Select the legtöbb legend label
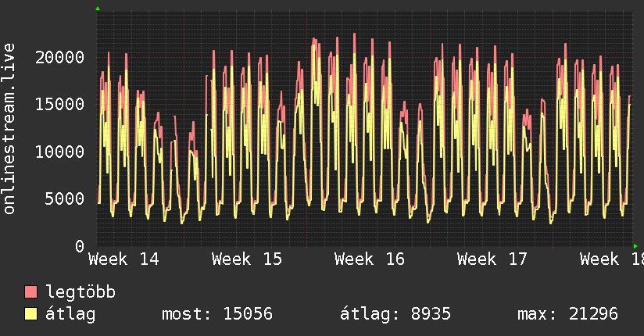 point(80,292)
